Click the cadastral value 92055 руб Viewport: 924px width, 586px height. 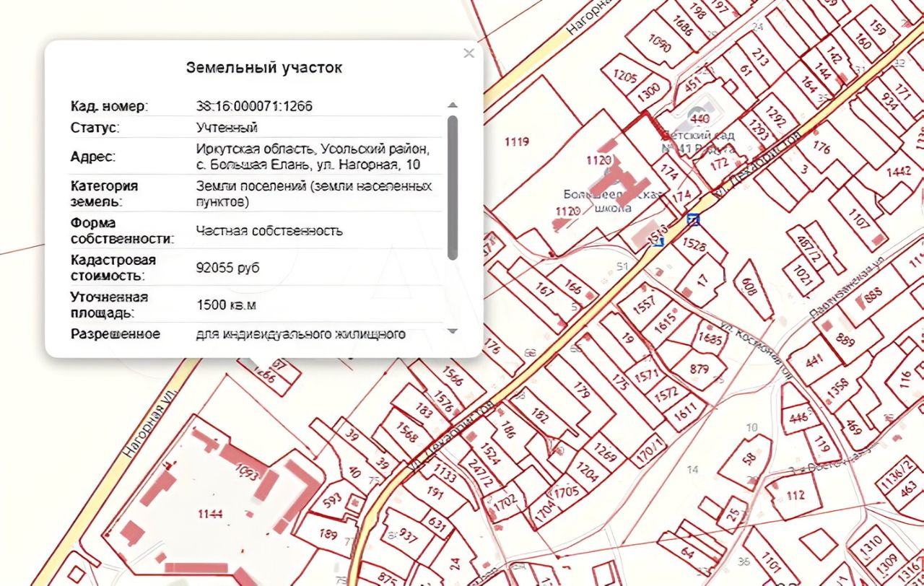227,268
